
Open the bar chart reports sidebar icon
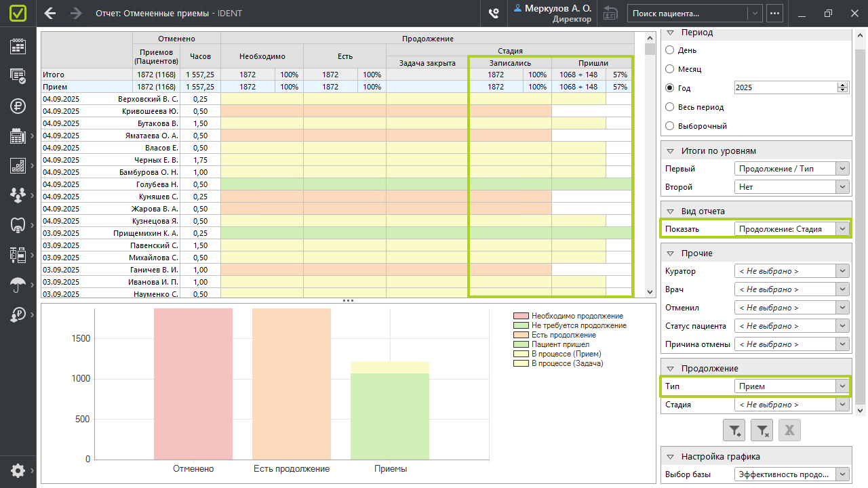pos(18,165)
